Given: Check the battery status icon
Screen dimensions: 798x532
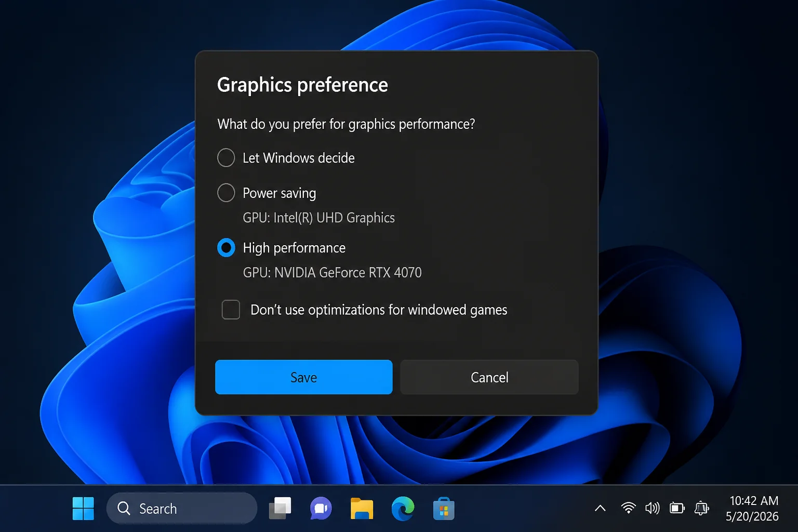Looking at the screenshot, I should [x=677, y=508].
